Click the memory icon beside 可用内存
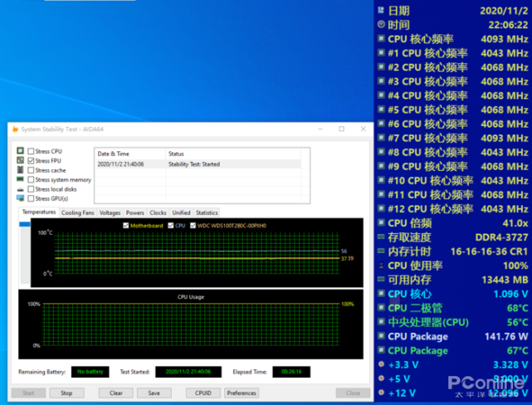The width and height of the screenshot is (532, 405). (x=381, y=279)
